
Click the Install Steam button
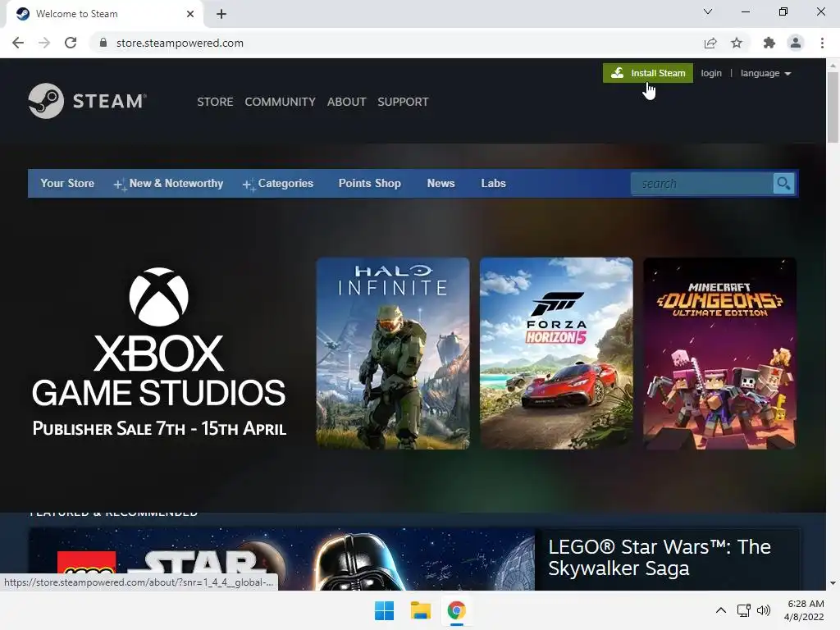click(x=648, y=73)
